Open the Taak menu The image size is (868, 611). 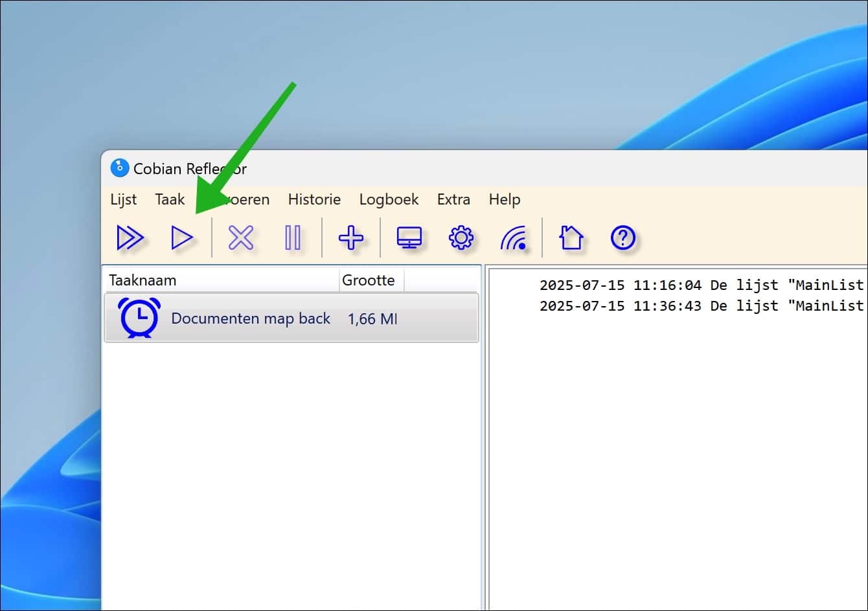169,199
